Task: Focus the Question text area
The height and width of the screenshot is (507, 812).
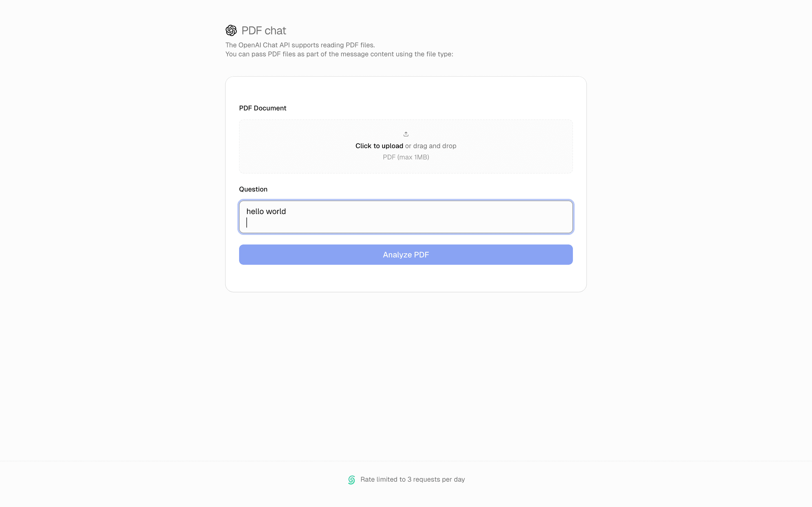Action: pyautogui.click(x=406, y=217)
